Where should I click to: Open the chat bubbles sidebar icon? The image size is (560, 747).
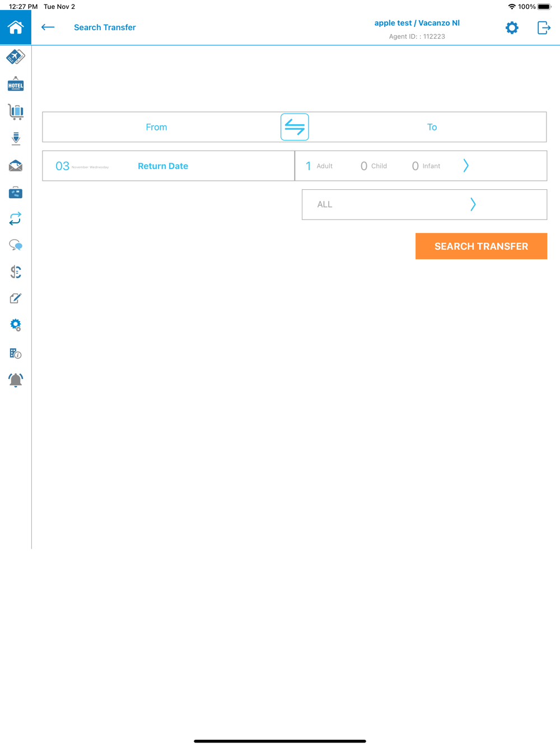click(x=16, y=245)
